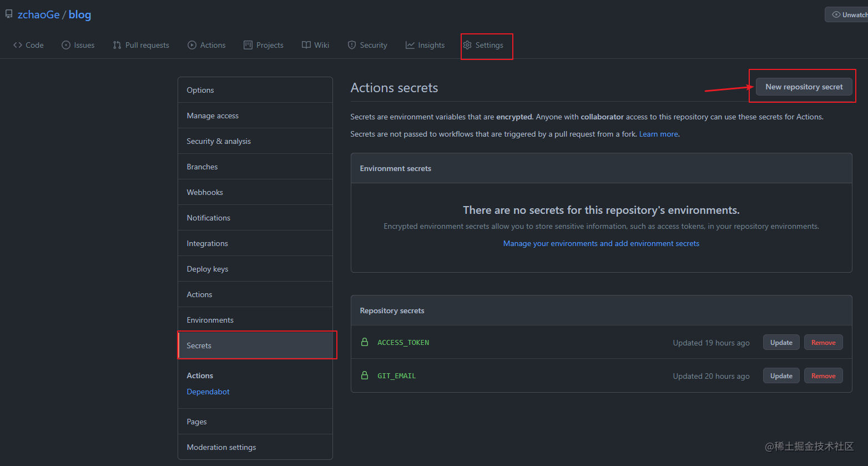
Task: Go to the Pull requests tab
Action: [x=141, y=45]
